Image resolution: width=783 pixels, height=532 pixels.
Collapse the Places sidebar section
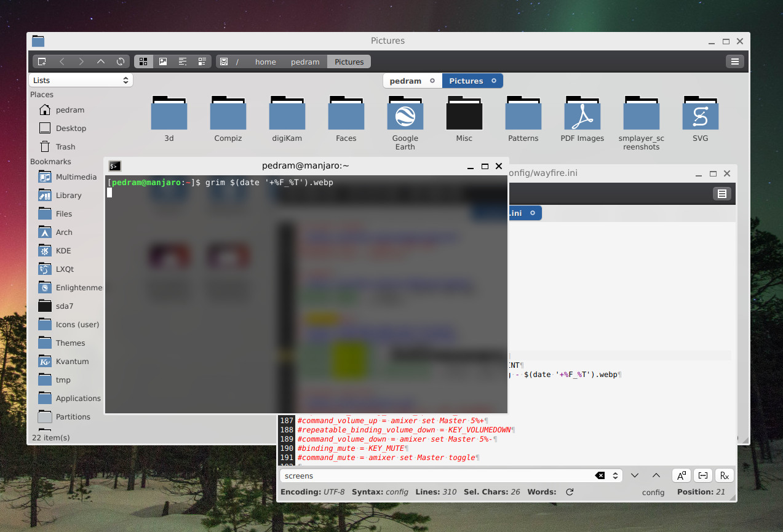click(x=41, y=94)
